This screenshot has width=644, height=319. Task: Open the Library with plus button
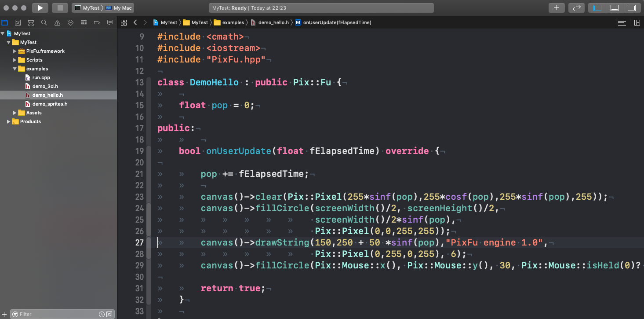click(x=557, y=8)
